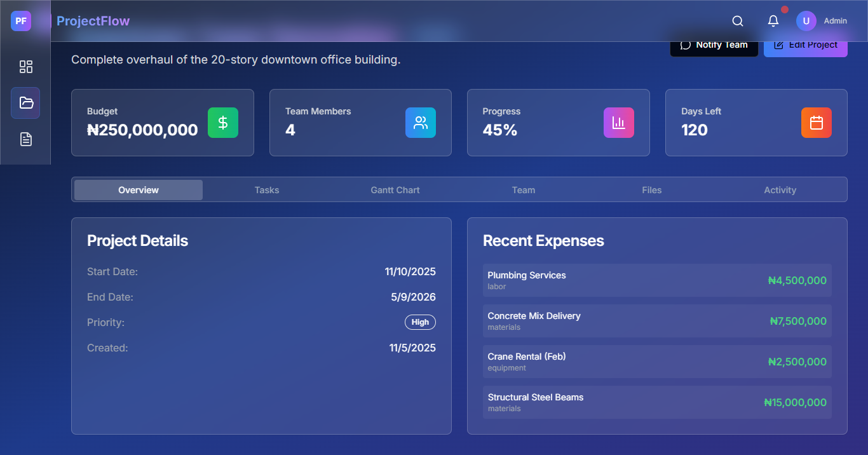This screenshot has height=455, width=868.
Task: Open the Gantt Chart tab
Action: [x=395, y=190]
